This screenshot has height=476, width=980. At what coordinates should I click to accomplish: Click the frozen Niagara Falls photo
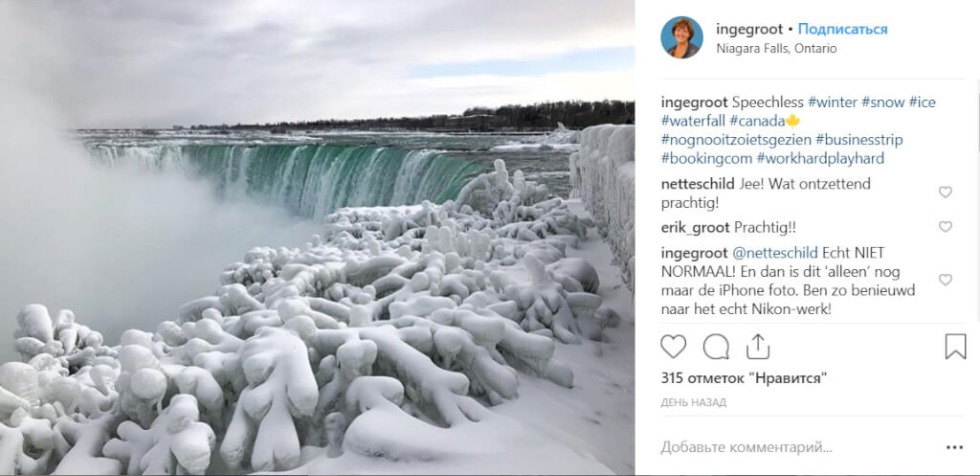318,238
